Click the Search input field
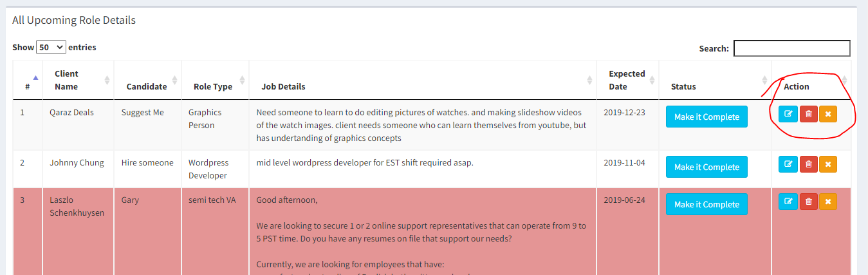Screen dimensions: 868x275 [x=791, y=48]
